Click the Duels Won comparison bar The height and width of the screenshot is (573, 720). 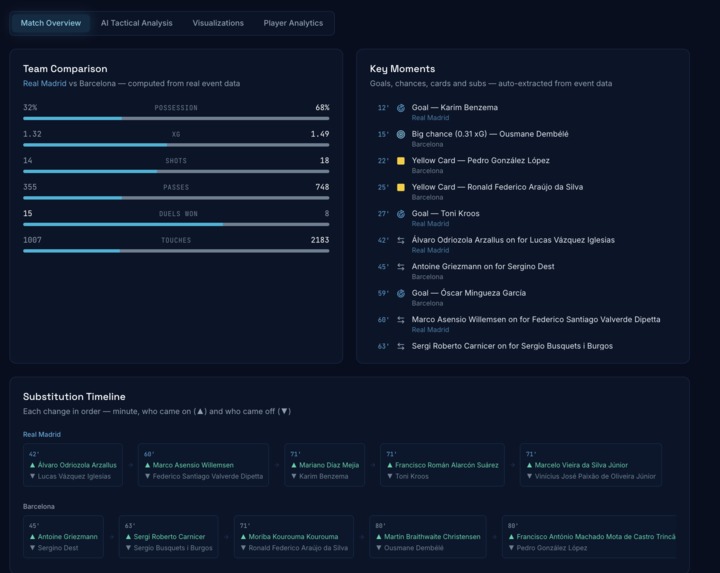(x=176, y=225)
